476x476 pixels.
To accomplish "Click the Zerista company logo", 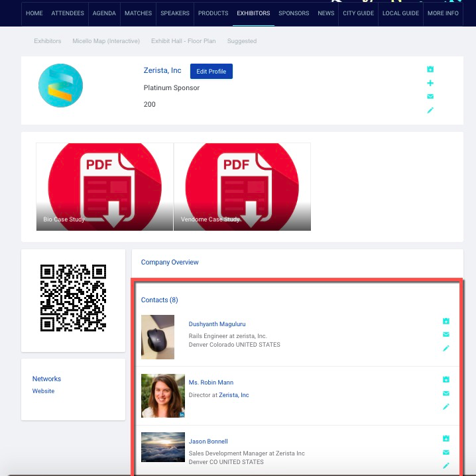I will [61, 86].
